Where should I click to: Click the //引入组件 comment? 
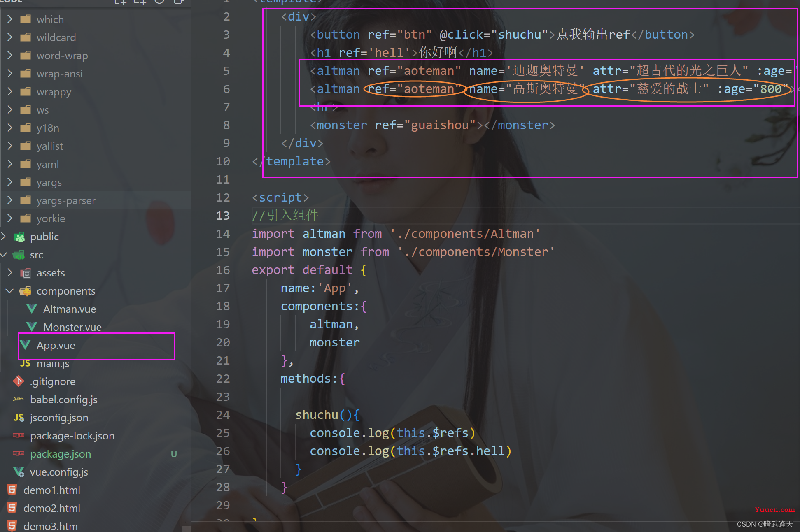pyautogui.click(x=285, y=215)
